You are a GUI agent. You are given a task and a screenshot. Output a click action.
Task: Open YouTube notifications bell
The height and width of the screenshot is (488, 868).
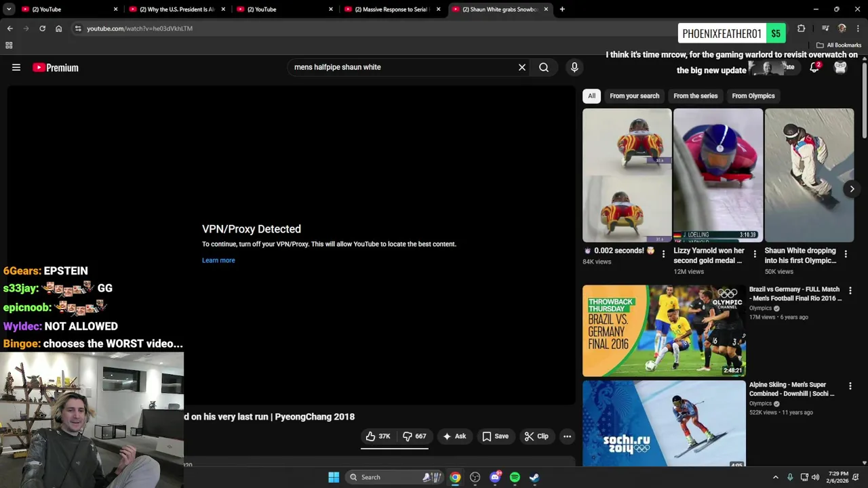pyautogui.click(x=814, y=67)
